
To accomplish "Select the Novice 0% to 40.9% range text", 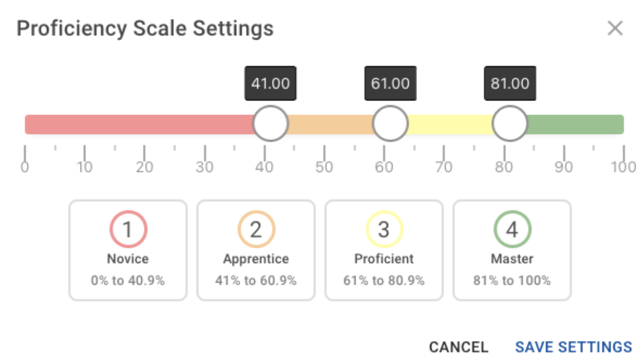I will coord(128,280).
